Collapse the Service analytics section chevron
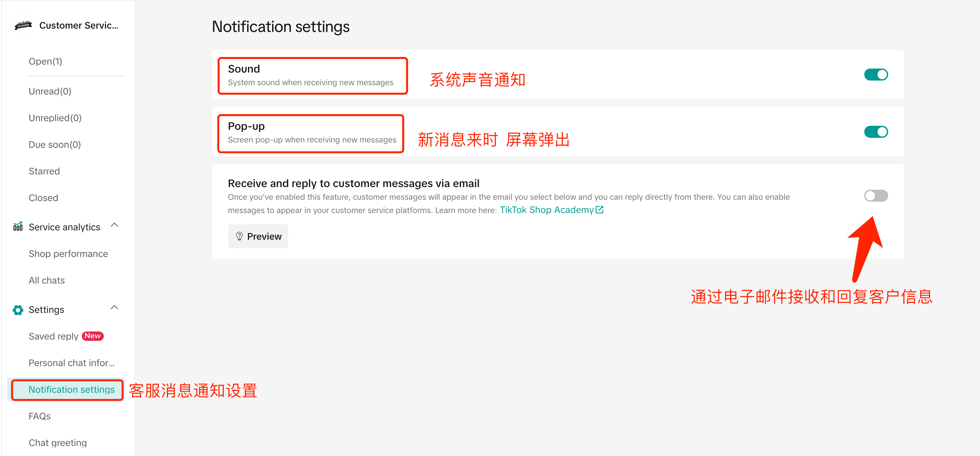 pyautogui.click(x=114, y=225)
